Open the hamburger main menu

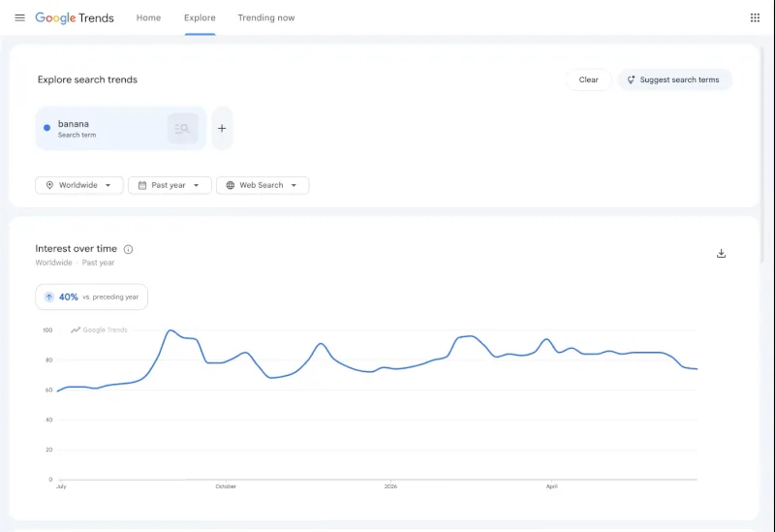(19, 17)
